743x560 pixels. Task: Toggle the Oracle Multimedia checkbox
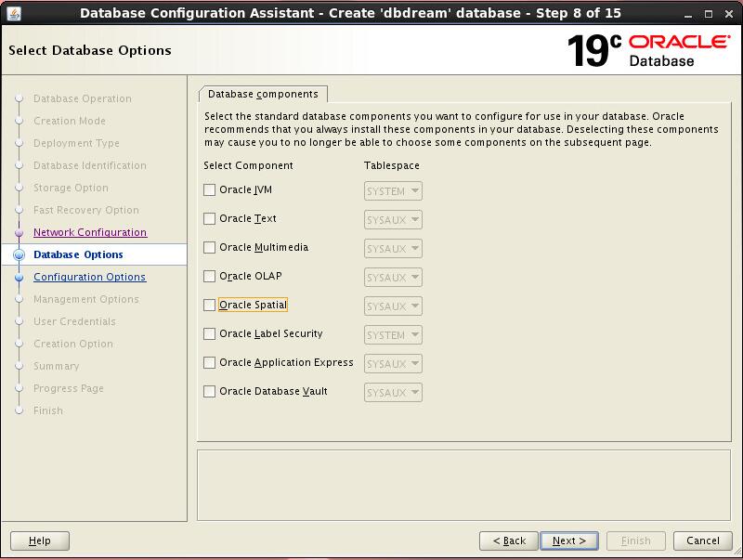click(209, 248)
